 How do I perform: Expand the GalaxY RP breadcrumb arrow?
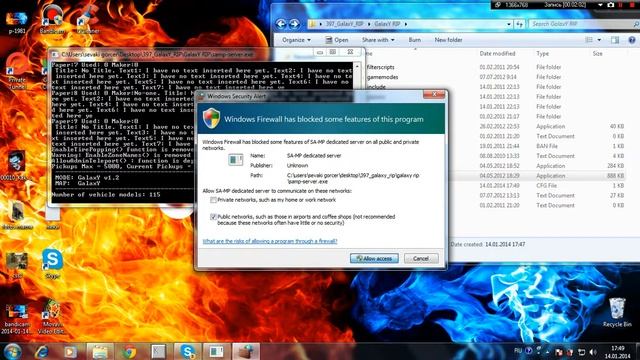(406, 24)
